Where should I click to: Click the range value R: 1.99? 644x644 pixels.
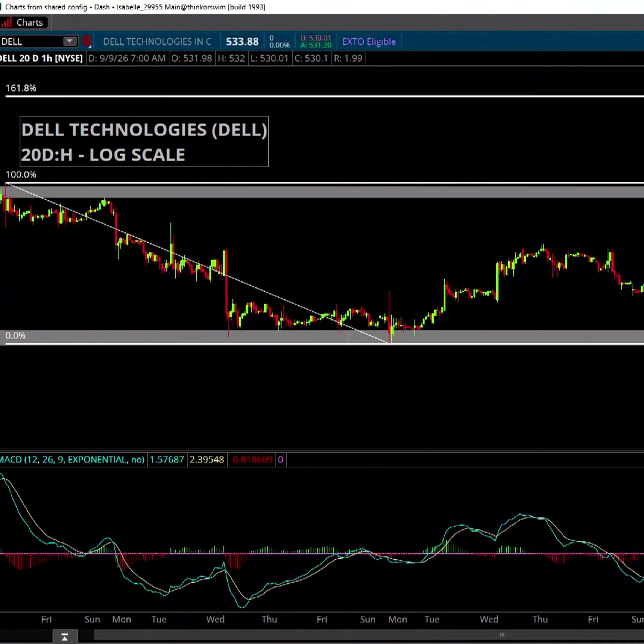348,58
